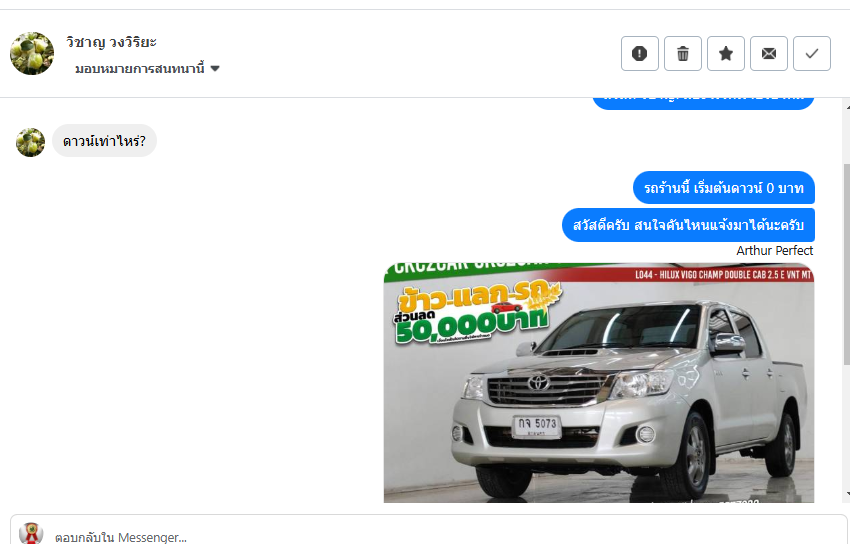Viewport: 850px width, 544px height.
Task: Select message รถร้านนี้ เริ่มต้นดาวน์ 0 บาท
Action: click(x=724, y=188)
